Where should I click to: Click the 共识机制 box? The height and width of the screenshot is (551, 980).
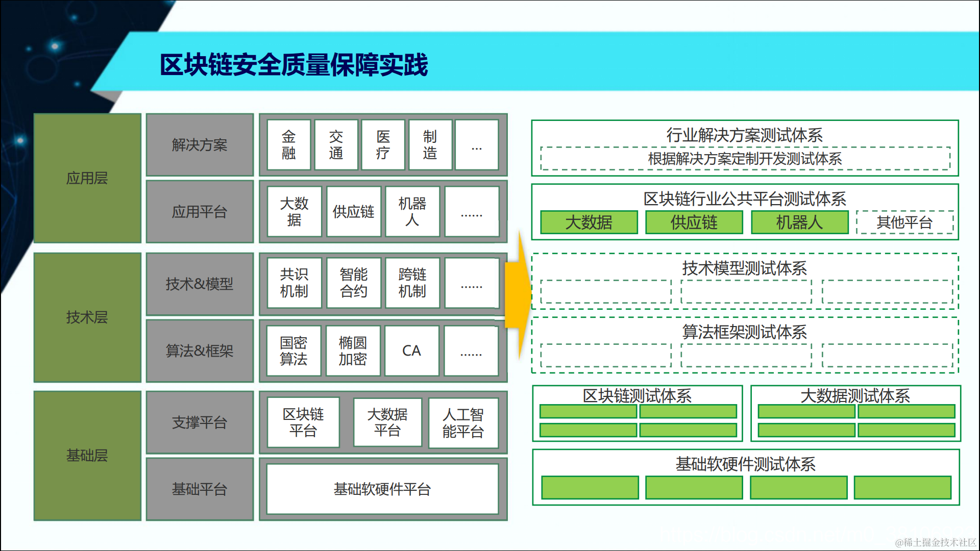pos(294,283)
